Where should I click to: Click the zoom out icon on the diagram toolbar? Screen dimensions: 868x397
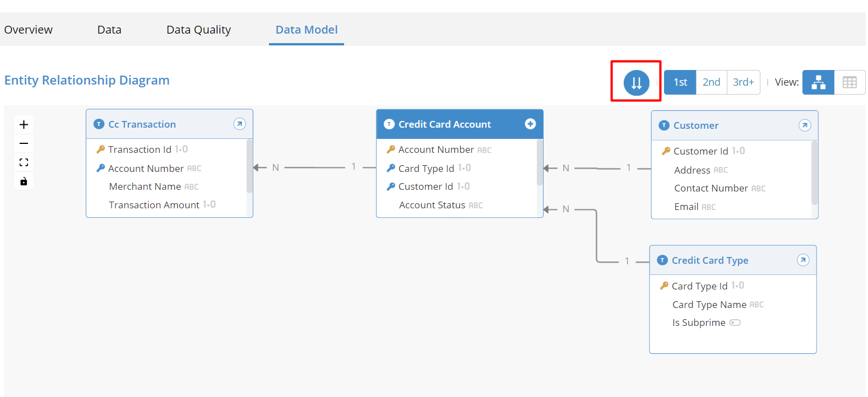23,143
